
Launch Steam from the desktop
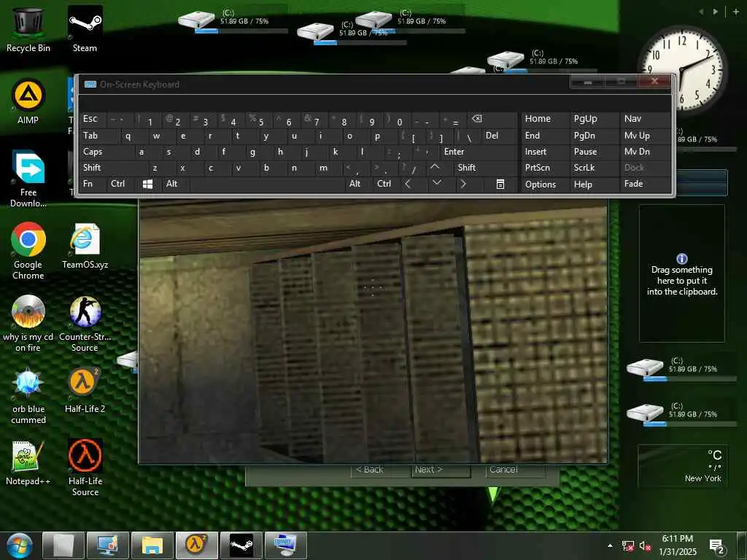tap(85, 28)
